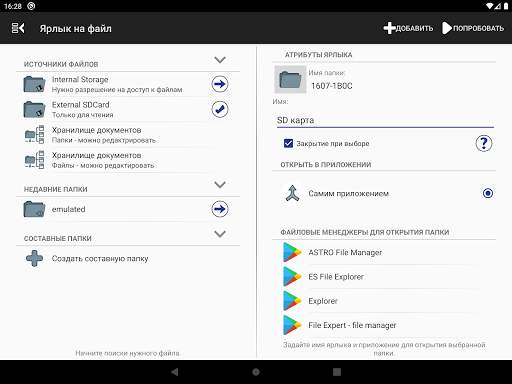Collapse the Источники файлов section
The height and width of the screenshot is (384, 512).
tap(220, 60)
